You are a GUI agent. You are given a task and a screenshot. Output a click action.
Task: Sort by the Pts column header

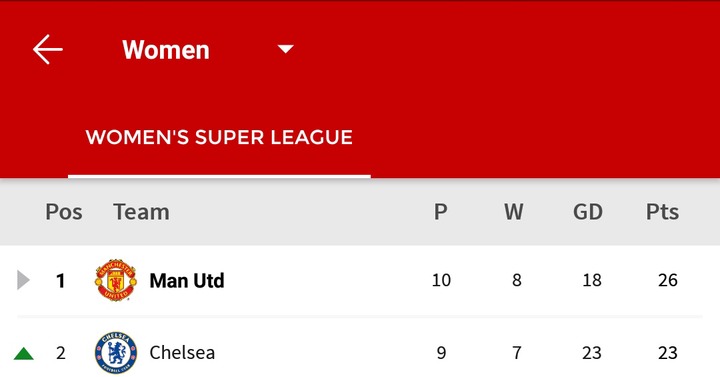coord(662,212)
